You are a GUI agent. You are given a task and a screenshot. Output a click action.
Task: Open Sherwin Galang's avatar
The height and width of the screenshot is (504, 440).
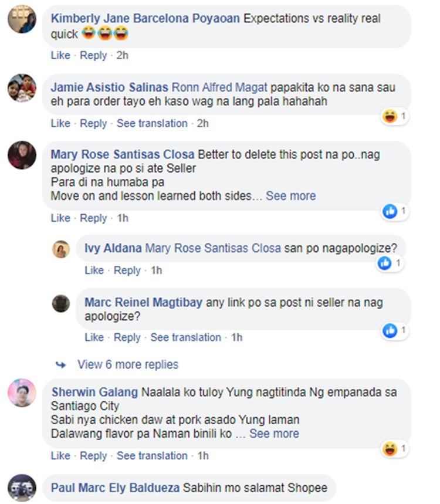[x=22, y=393]
